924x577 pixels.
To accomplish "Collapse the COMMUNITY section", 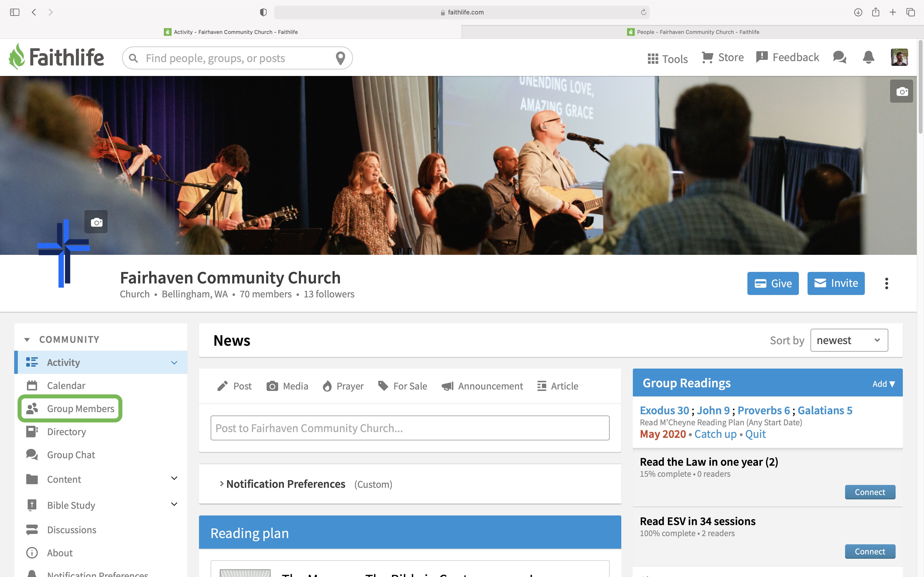I will point(27,340).
